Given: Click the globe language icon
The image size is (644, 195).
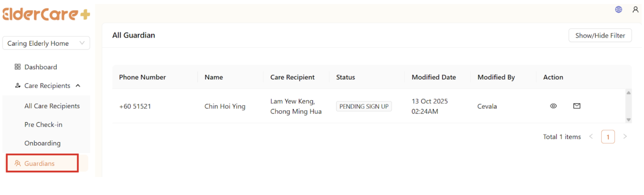Looking at the screenshot, I should pyautogui.click(x=618, y=10).
